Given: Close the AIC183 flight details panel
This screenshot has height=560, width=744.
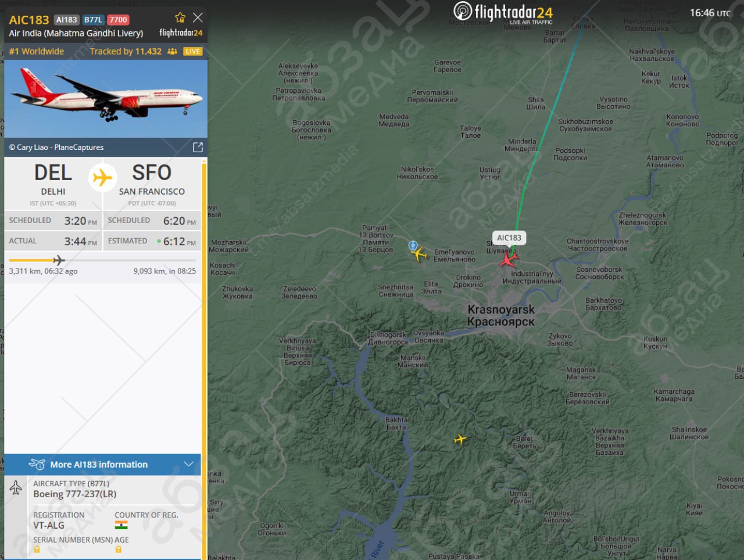Looking at the screenshot, I should coord(198,17).
